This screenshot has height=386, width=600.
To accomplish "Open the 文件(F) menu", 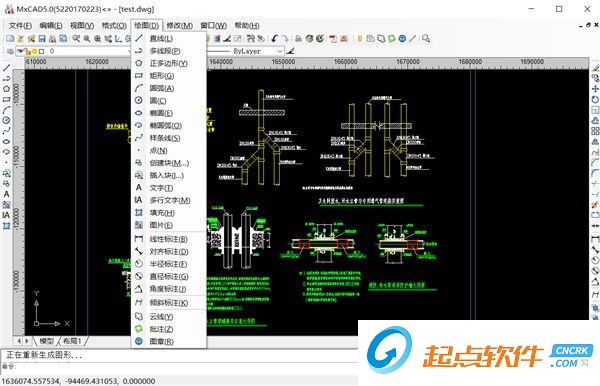I will pos(20,26).
